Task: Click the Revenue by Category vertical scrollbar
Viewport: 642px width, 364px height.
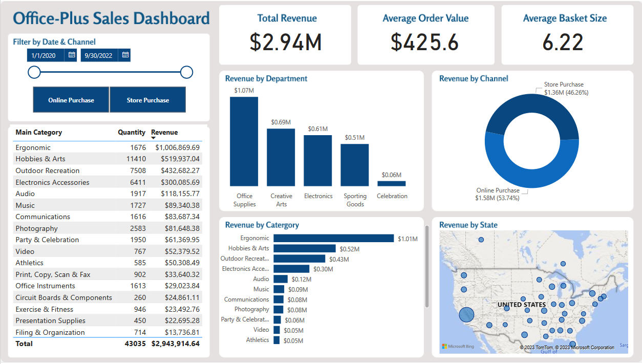Action: 427,266
